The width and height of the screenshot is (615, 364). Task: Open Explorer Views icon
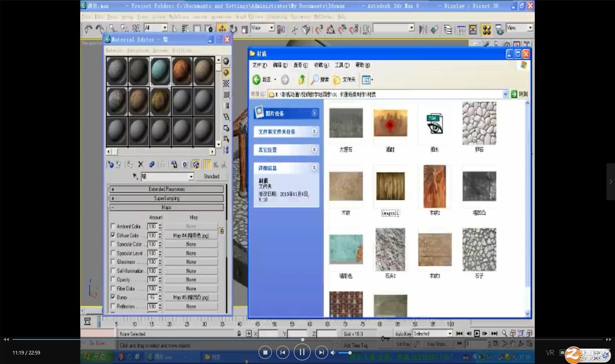pos(367,79)
